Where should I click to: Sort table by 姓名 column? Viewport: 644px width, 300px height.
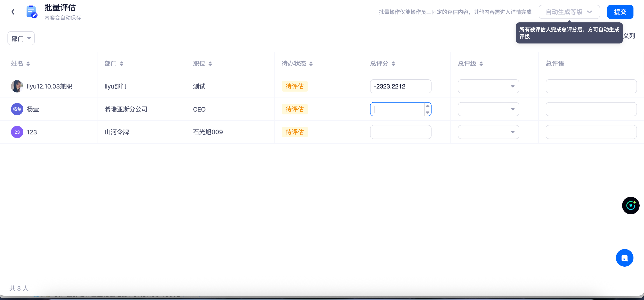[x=28, y=63]
